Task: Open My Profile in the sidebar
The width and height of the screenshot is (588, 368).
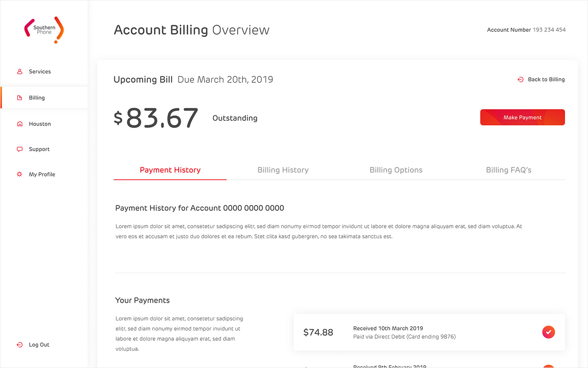Action: point(42,174)
